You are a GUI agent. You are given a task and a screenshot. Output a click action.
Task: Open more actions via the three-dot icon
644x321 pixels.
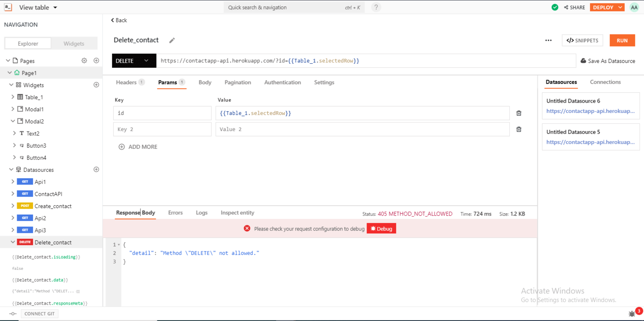point(548,40)
